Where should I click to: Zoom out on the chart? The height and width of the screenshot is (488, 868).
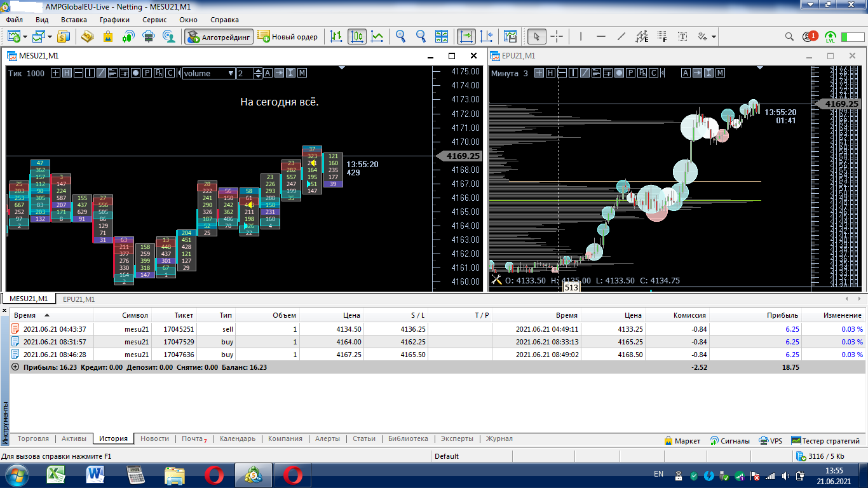click(421, 37)
